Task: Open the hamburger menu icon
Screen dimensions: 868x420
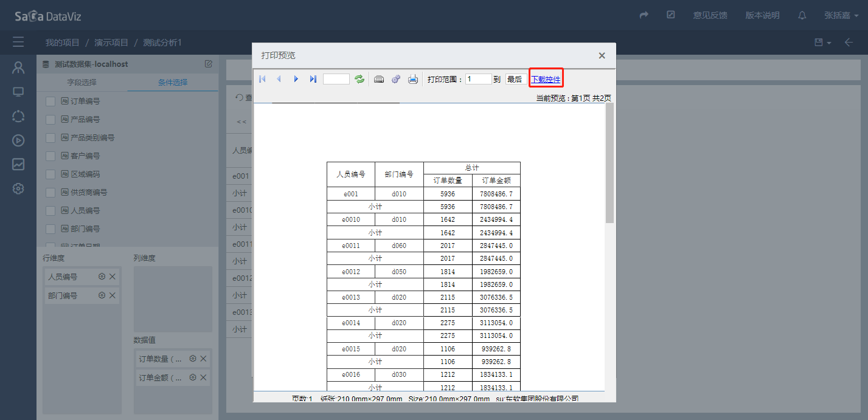Action: pos(18,42)
